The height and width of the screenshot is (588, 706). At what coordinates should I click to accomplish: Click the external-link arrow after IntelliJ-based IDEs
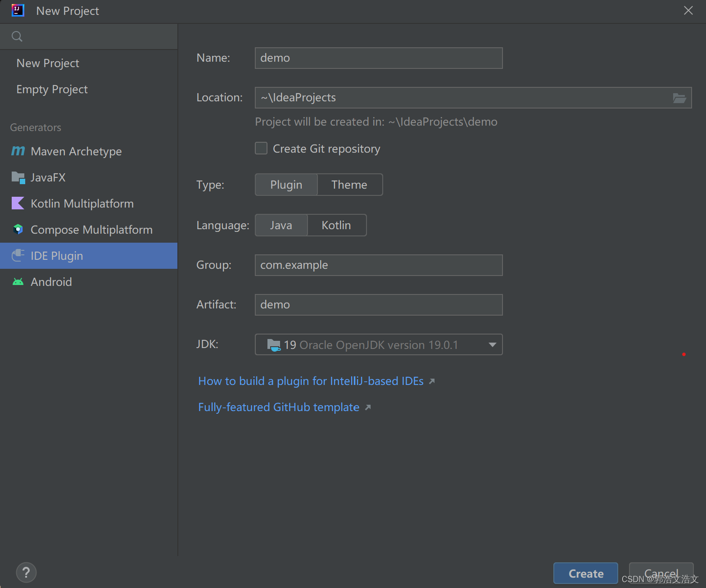(x=432, y=381)
